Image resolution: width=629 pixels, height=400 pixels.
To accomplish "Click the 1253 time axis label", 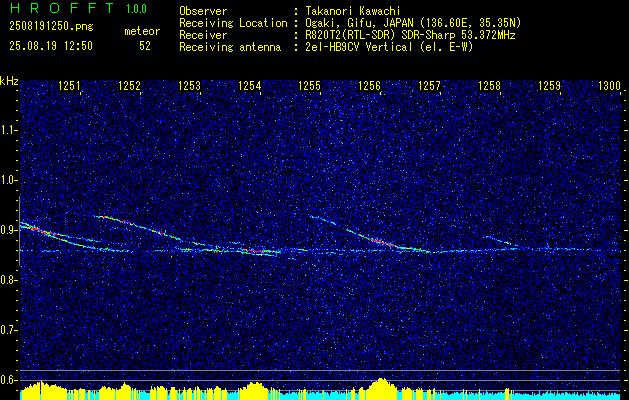I will tap(189, 86).
